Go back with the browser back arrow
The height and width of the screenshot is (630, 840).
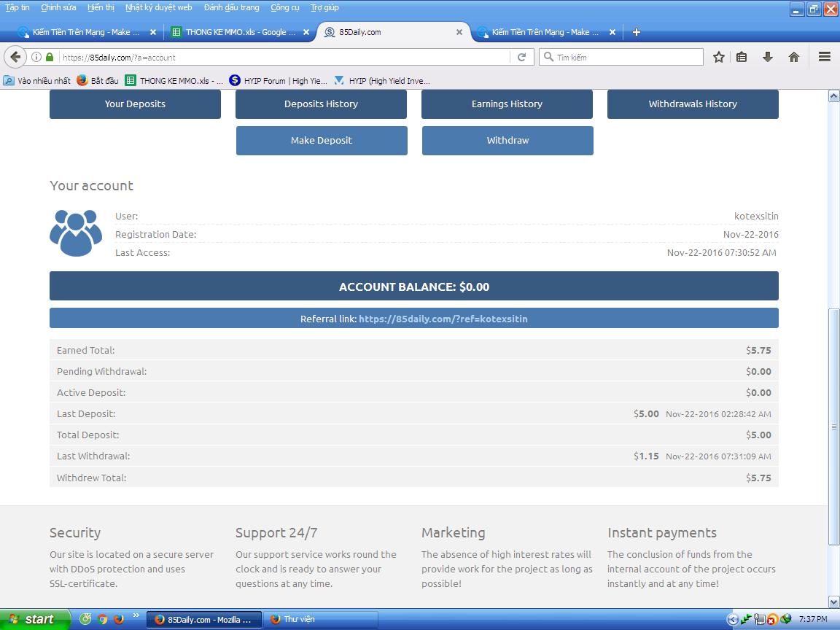coord(15,57)
